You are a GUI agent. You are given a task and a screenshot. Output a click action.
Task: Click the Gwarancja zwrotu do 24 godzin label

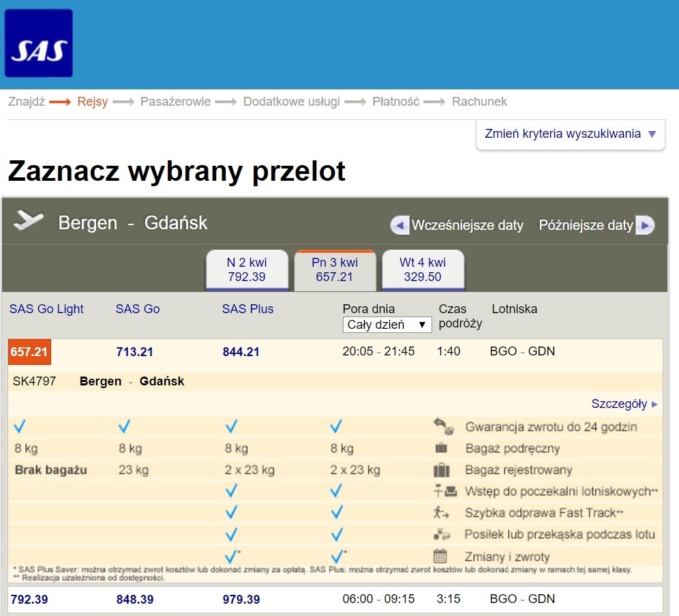[x=551, y=426]
